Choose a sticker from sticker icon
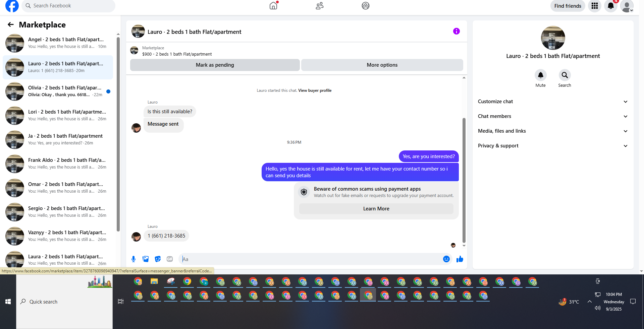Image resolution: width=644 pixels, height=329 pixels. point(158,259)
